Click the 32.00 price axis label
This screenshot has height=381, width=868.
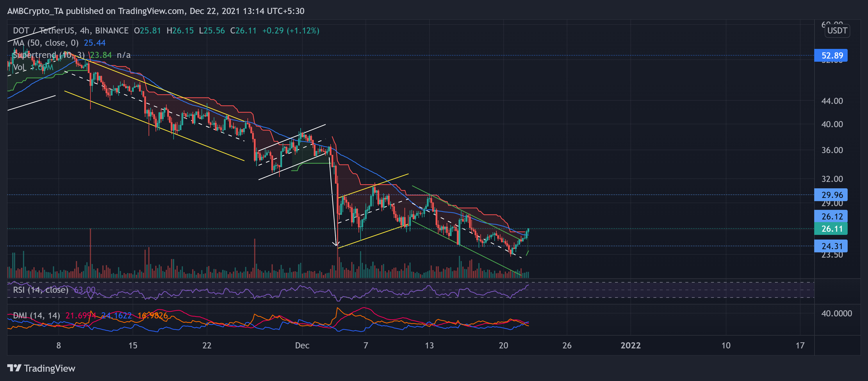[x=832, y=179]
